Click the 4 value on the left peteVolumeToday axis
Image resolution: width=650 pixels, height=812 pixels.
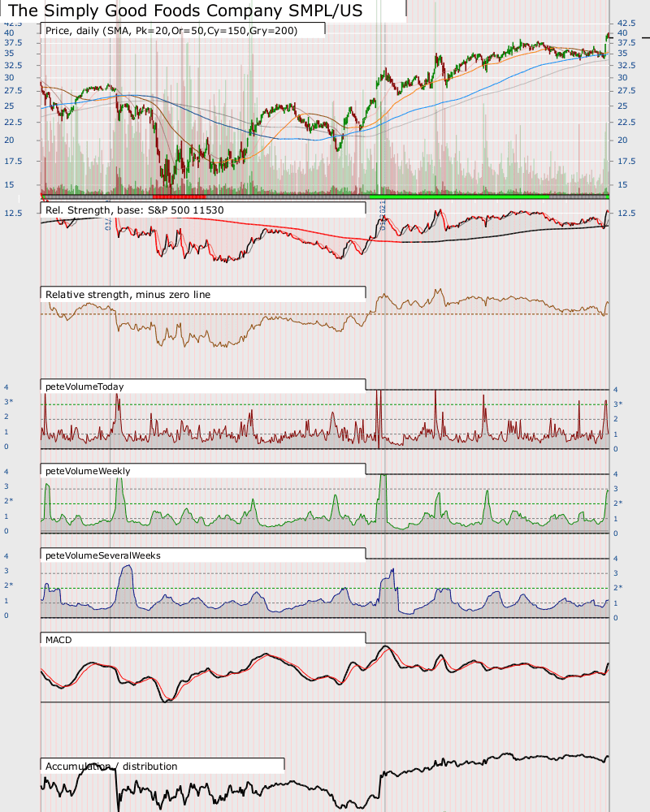point(6,387)
